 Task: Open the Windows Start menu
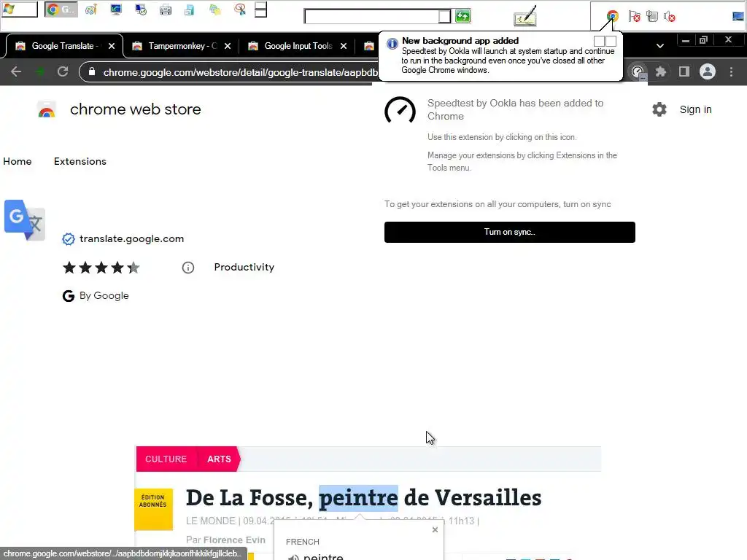[19, 9]
